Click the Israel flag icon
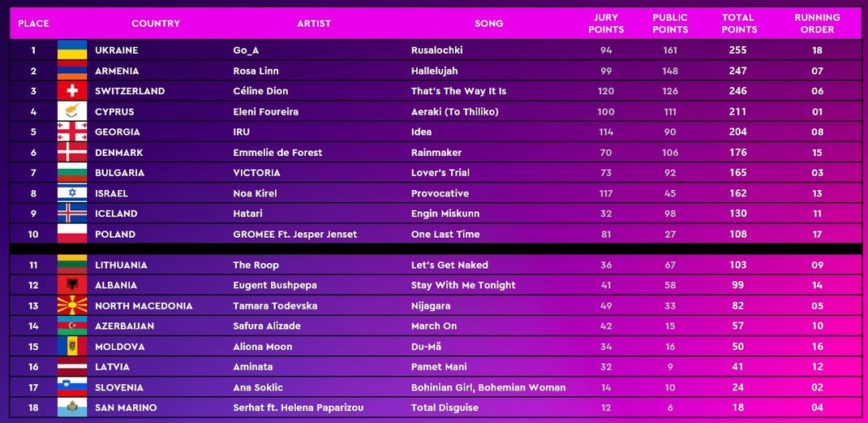The height and width of the screenshot is (423, 868). [x=72, y=193]
